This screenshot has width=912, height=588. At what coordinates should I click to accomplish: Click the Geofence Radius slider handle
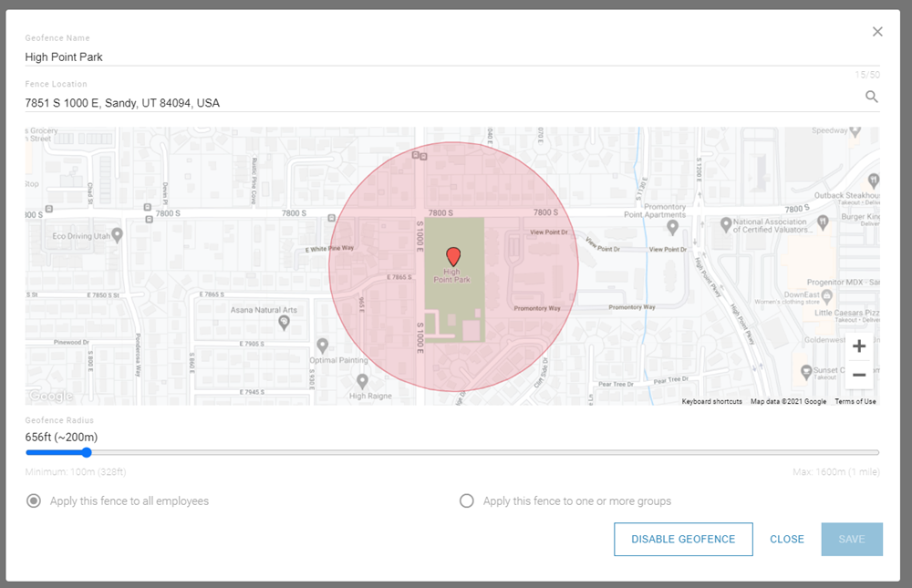pyautogui.click(x=87, y=452)
